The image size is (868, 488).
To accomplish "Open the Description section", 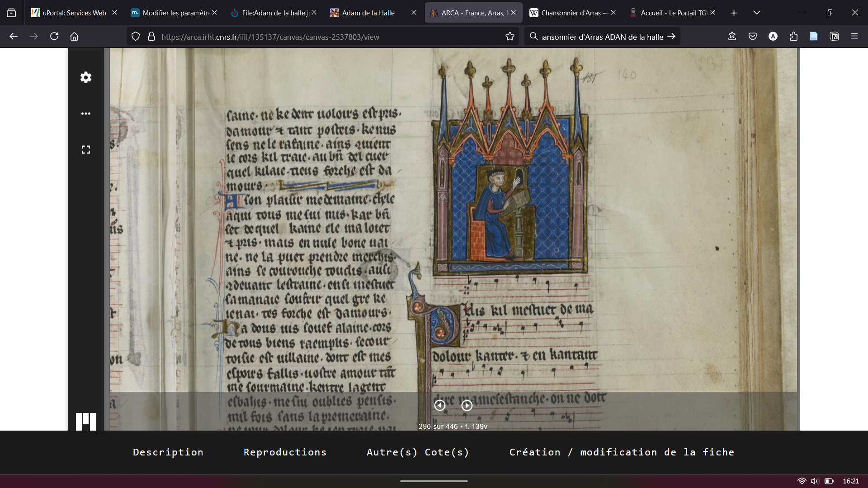I will 168,452.
